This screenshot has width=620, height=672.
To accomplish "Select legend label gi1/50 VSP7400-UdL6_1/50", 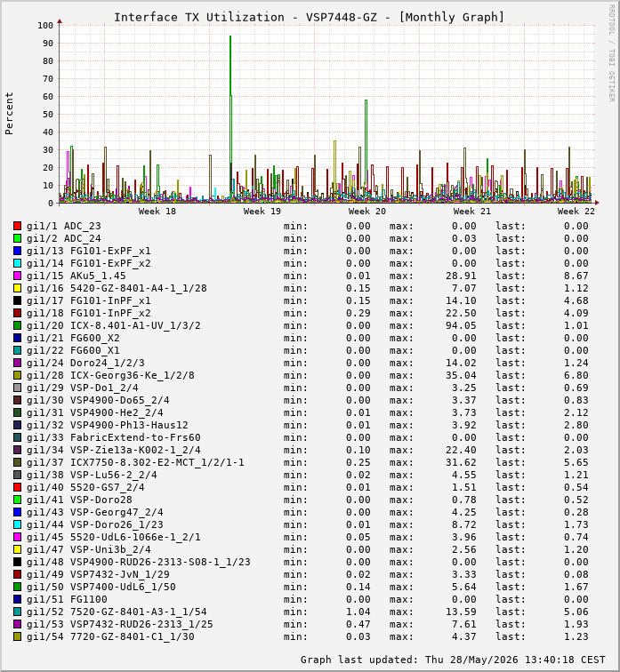I will [x=101, y=587].
